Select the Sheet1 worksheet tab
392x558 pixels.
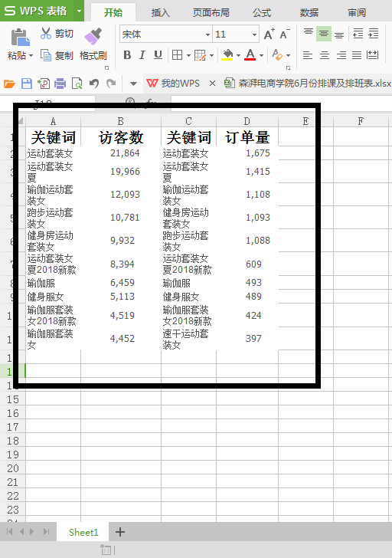pos(83,532)
